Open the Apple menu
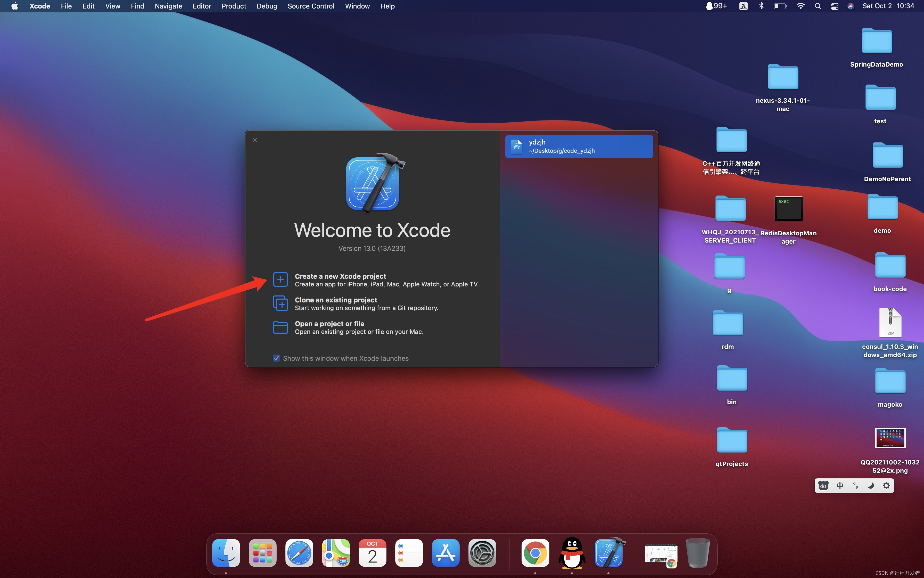Image resolution: width=924 pixels, height=578 pixels. click(14, 6)
